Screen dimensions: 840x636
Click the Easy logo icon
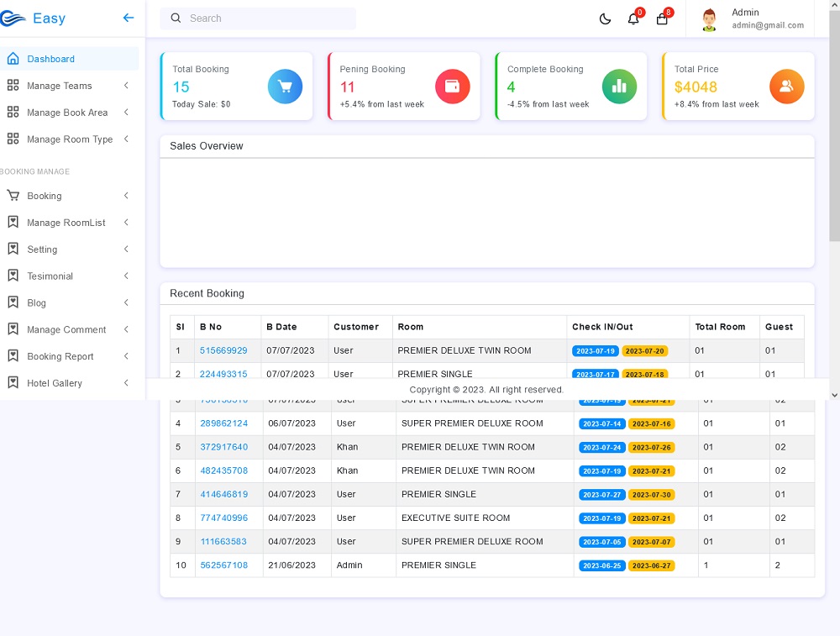click(x=13, y=18)
